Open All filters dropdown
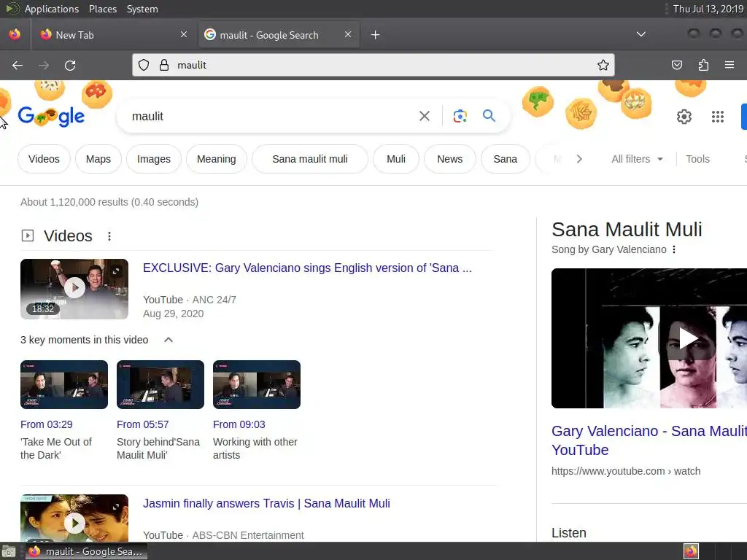 [637, 159]
